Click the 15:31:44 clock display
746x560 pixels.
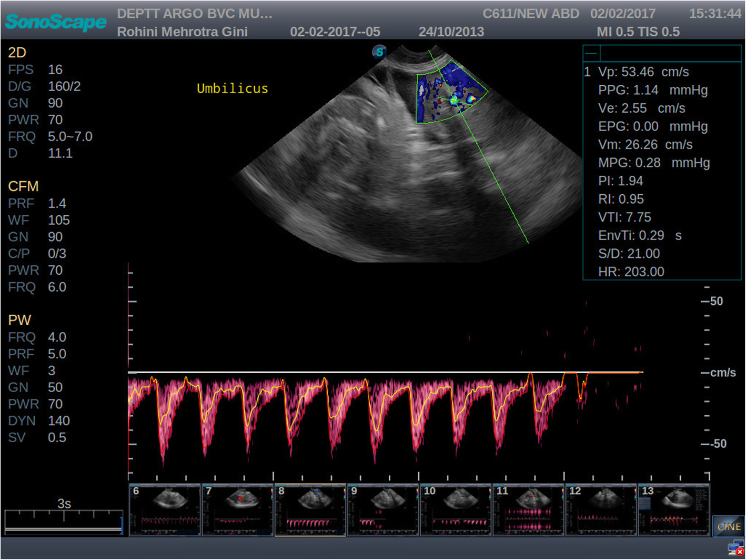(x=715, y=14)
